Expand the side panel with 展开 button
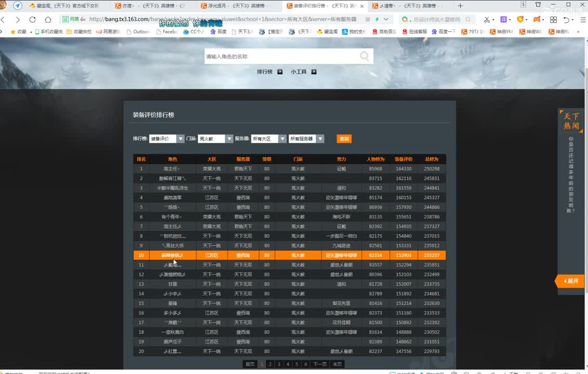588x374 pixels. pyautogui.click(x=570, y=281)
